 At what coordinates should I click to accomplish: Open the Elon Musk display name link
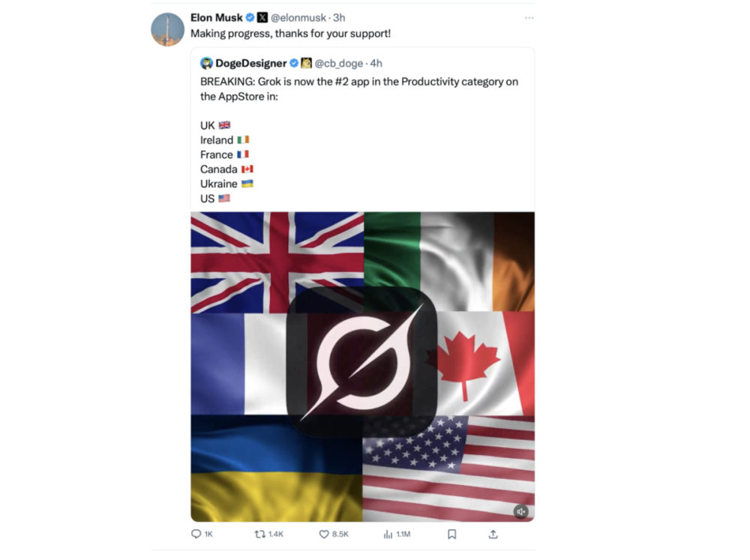click(x=217, y=18)
